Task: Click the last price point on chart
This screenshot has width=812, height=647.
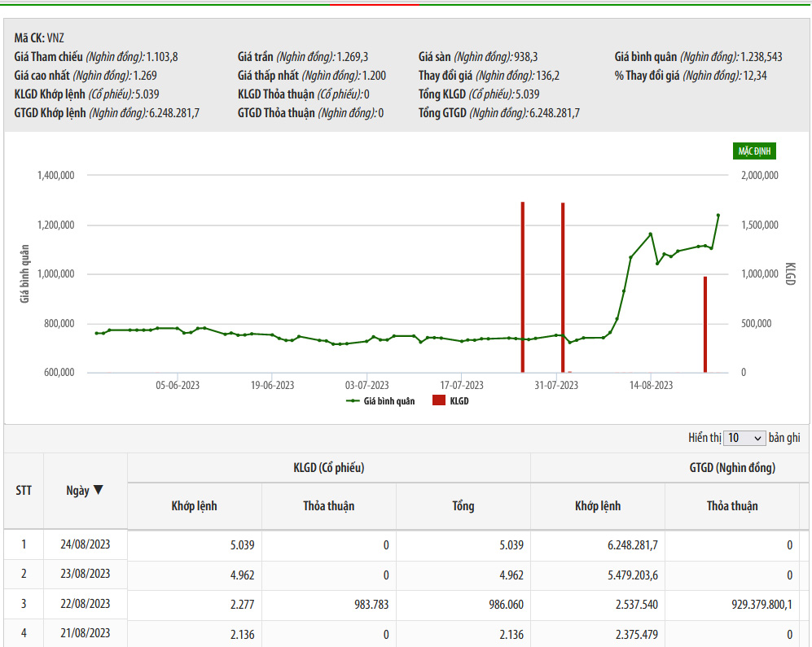Action: 718,216
